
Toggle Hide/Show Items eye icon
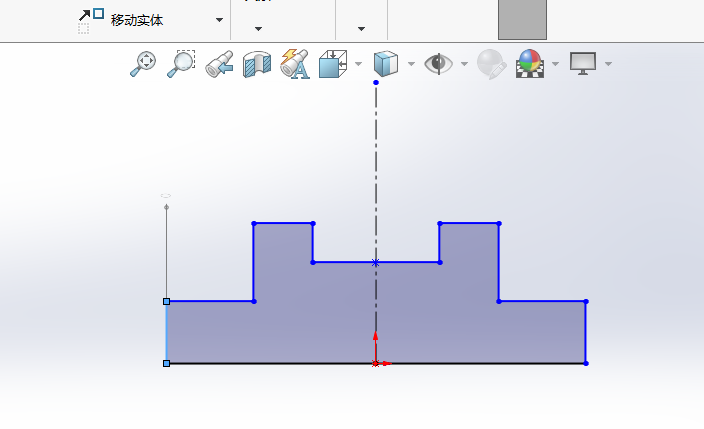click(439, 63)
